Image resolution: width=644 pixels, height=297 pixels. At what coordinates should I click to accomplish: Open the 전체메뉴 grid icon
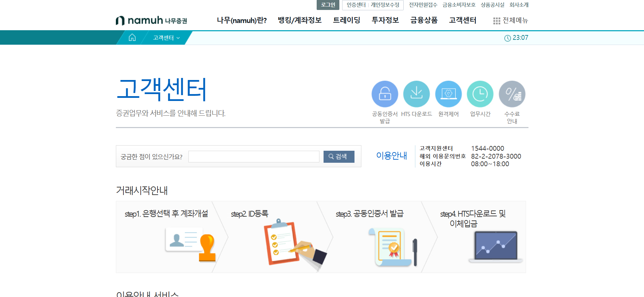[x=496, y=21]
